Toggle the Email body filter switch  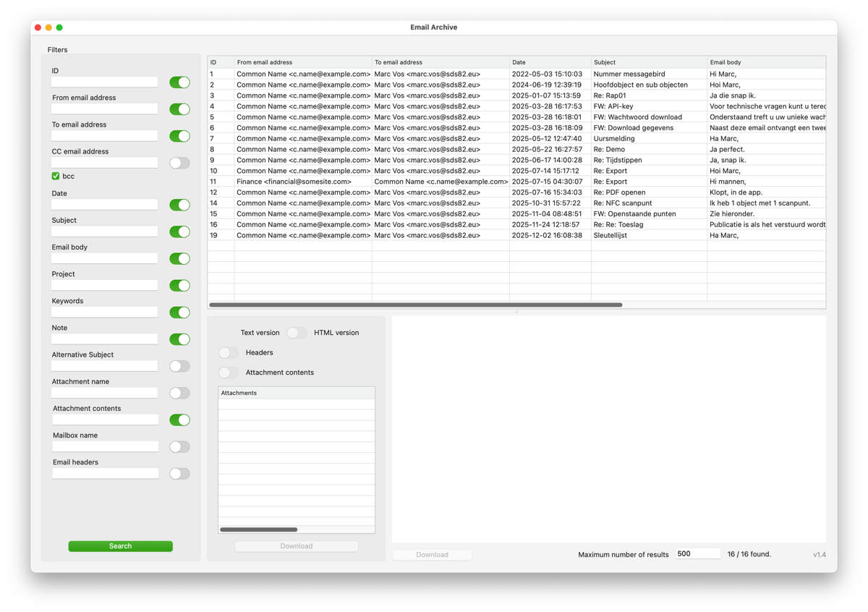point(179,258)
